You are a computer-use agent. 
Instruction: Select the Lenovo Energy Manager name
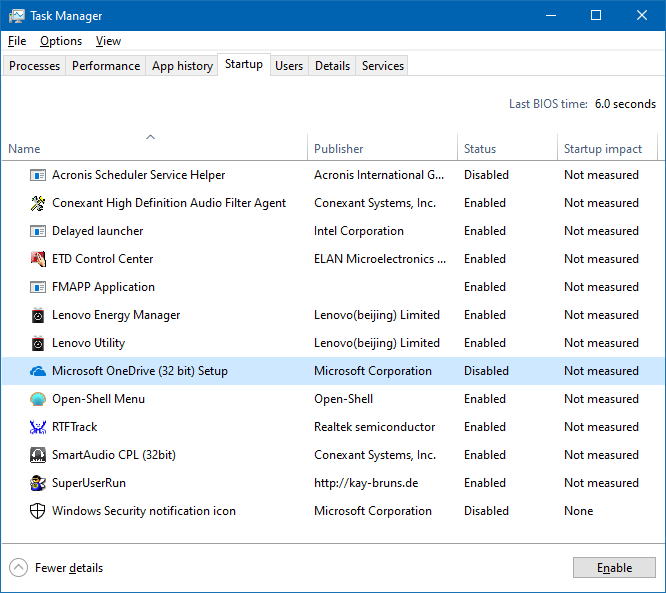(116, 315)
